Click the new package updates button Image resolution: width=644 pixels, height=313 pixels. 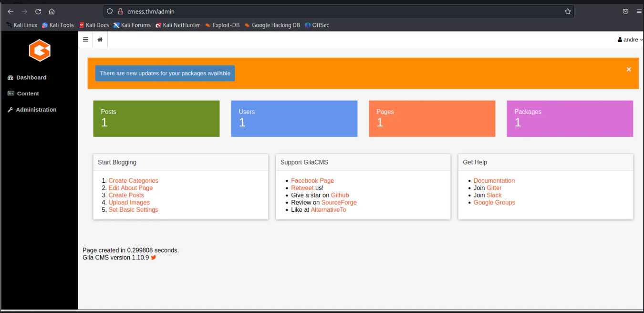165,73
